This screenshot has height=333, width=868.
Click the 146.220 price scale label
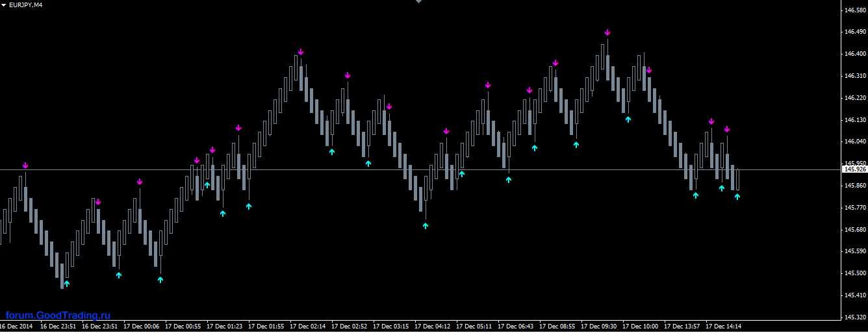[854, 98]
